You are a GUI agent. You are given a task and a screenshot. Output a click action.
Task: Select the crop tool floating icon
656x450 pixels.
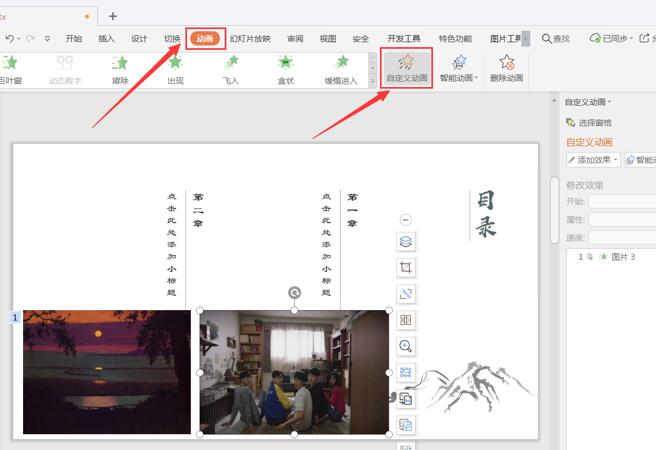point(406,268)
